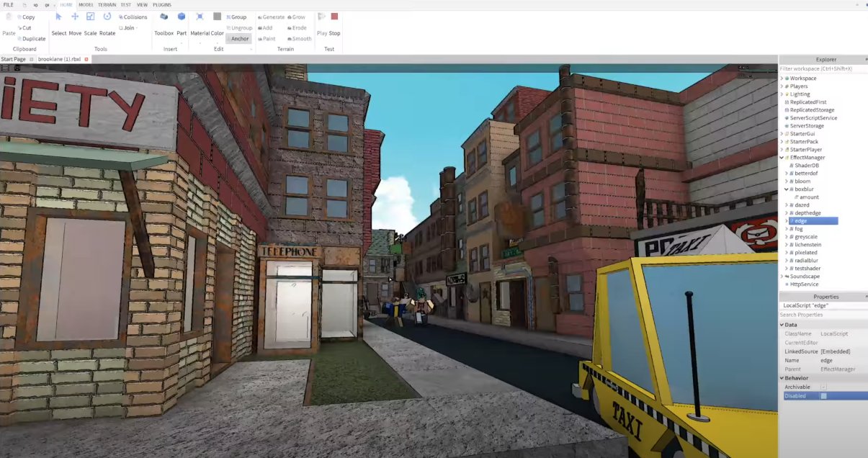Open the Start Page tab
The image size is (868, 458).
(14, 59)
